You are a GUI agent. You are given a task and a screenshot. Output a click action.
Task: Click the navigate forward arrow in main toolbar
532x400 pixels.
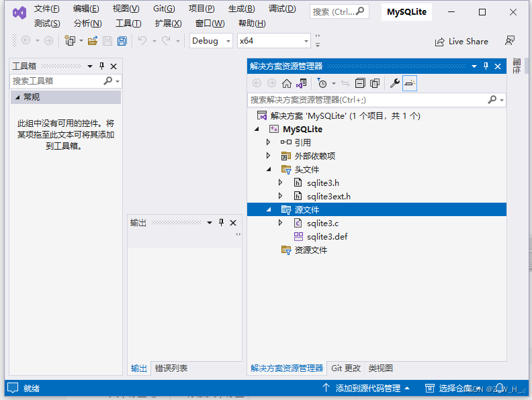click(x=48, y=41)
